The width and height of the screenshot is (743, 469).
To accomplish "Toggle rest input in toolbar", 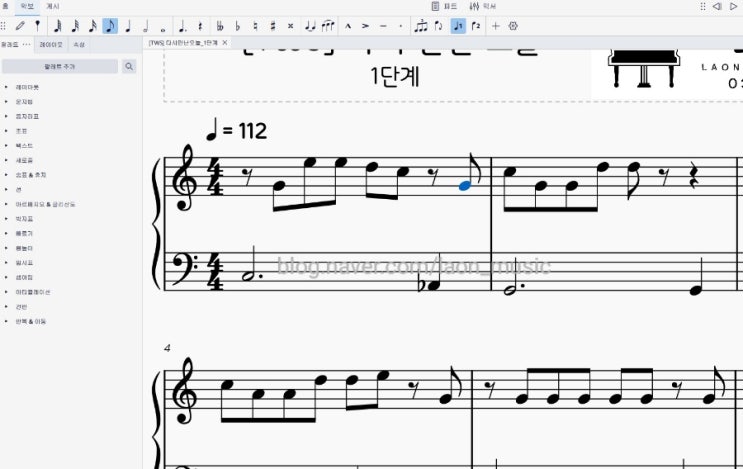I will coord(200,26).
